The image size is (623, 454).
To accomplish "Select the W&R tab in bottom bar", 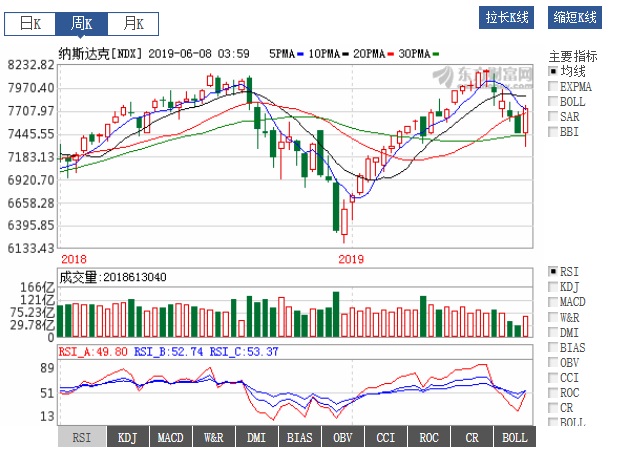I will click(213, 437).
